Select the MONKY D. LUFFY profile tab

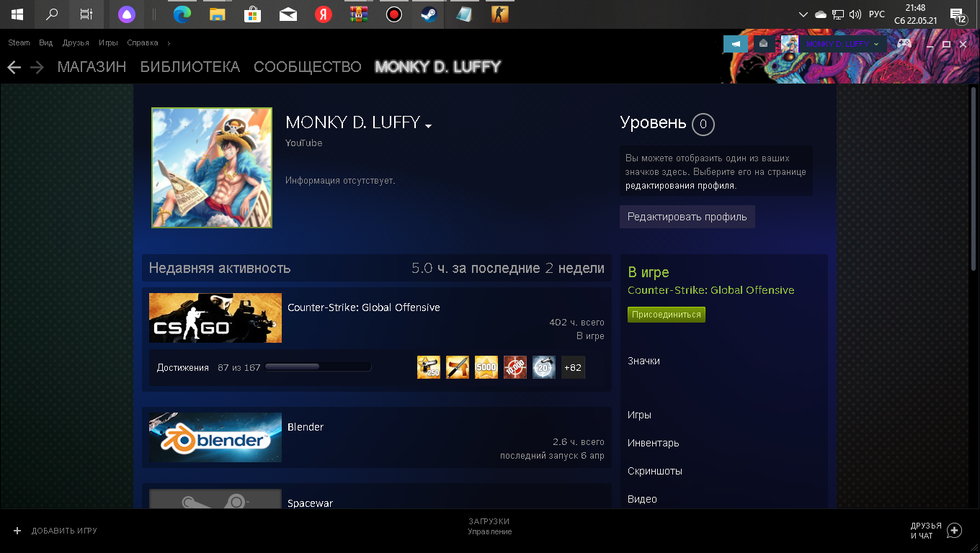[438, 67]
